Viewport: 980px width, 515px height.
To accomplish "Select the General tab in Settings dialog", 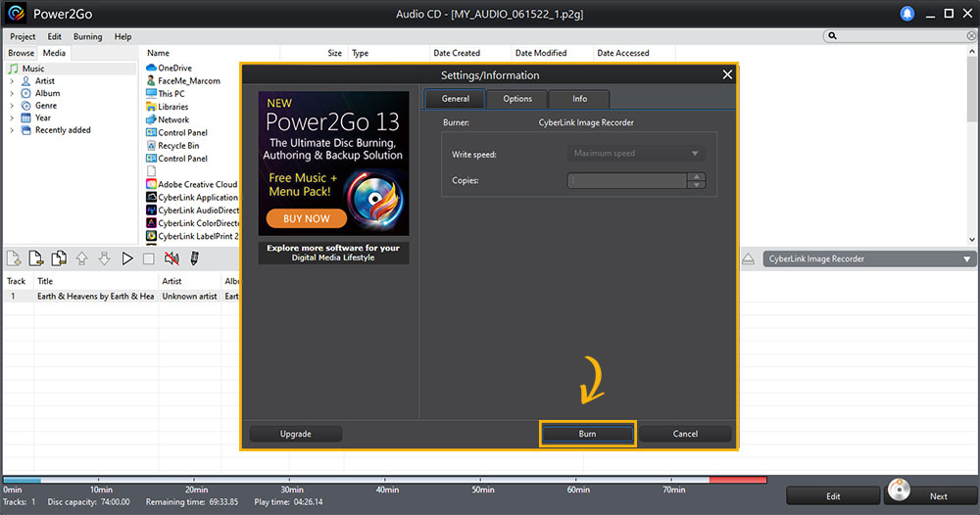I will [x=456, y=99].
